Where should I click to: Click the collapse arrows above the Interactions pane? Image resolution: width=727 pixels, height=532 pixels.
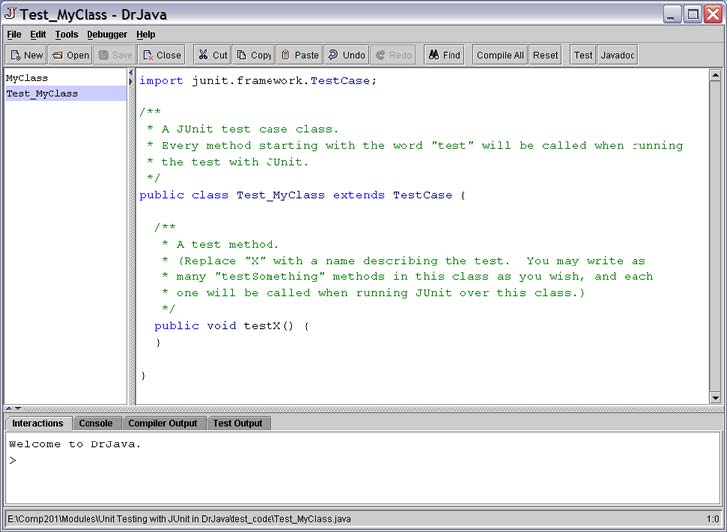[13, 409]
